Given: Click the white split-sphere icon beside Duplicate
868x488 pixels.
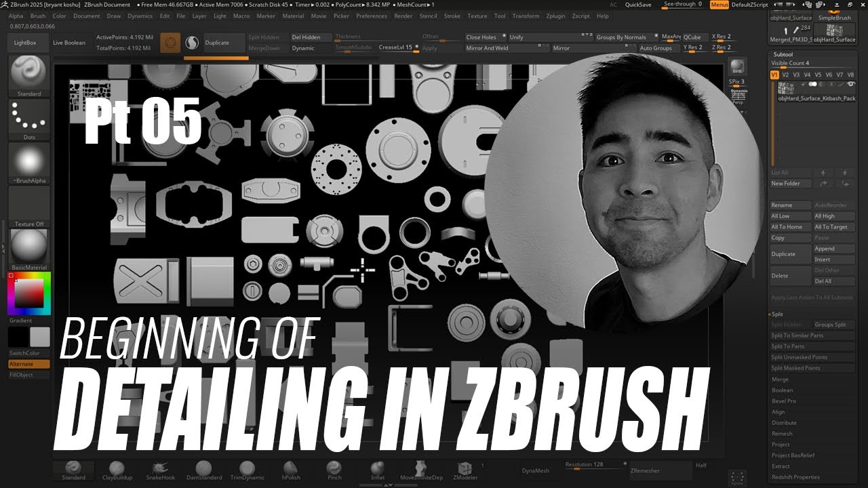Looking at the screenshot, I should [x=192, y=43].
